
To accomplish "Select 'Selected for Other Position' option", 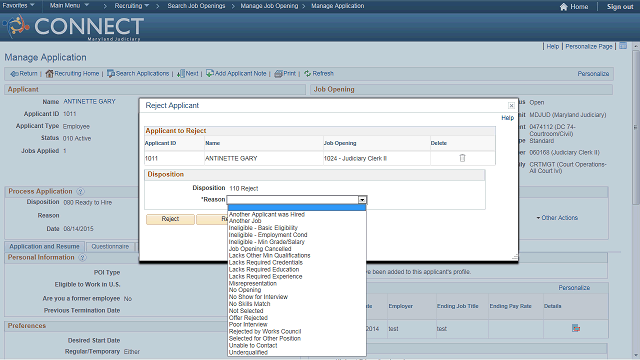I will click(264, 338).
